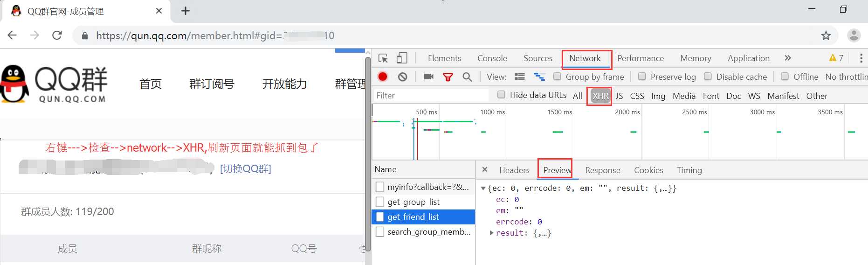
Task: Activate the inspect element picker icon
Action: click(x=383, y=58)
